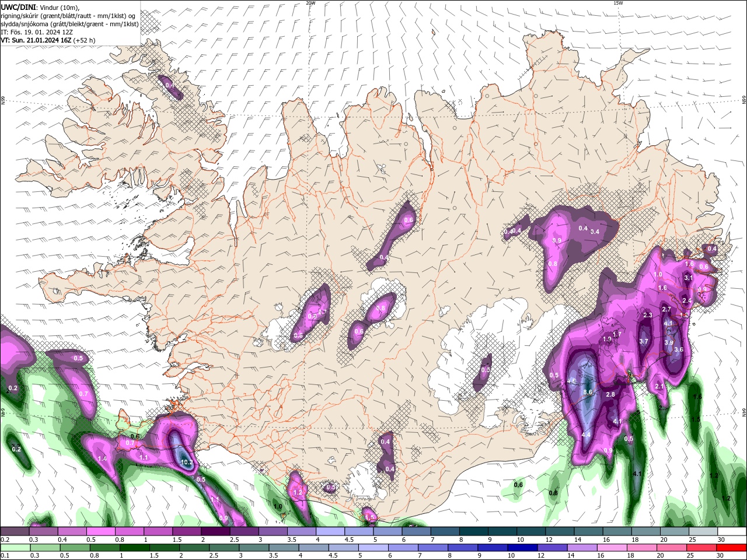Click the dark teal 8 swatch in the snow legend

pyautogui.click(x=474, y=531)
